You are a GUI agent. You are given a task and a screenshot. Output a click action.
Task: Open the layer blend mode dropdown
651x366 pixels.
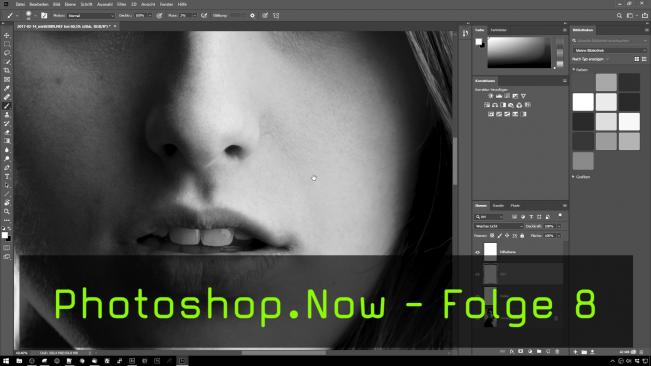[x=499, y=227]
